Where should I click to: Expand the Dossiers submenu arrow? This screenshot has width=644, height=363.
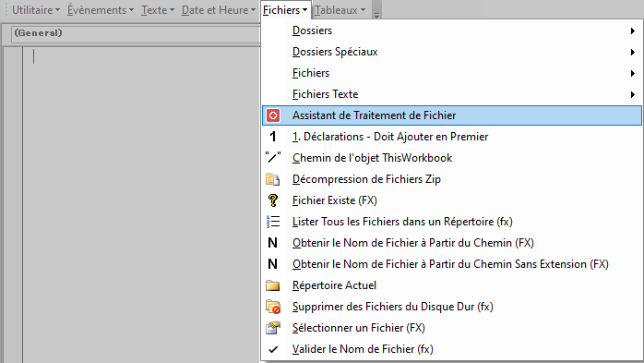633,30
